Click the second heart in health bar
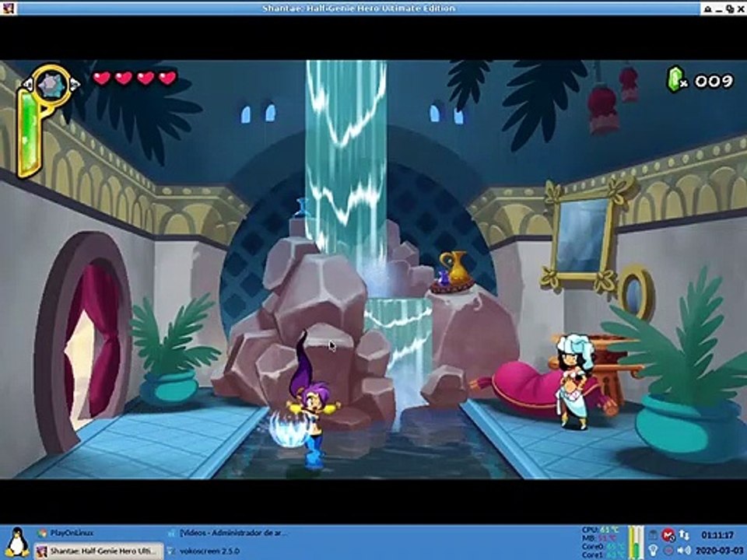747x560 pixels. pyautogui.click(x=124, y=78)
